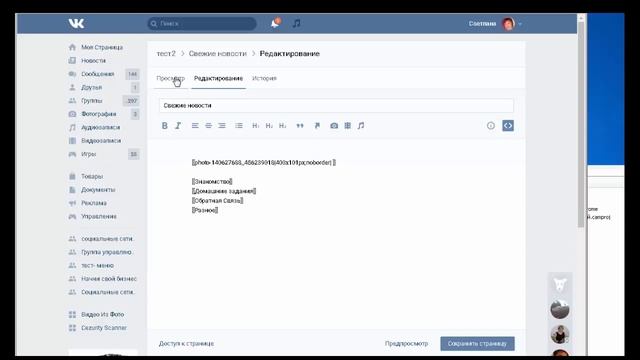Apply heading H3 style
The height and width of the screenshot is (360, 640).
282,126
